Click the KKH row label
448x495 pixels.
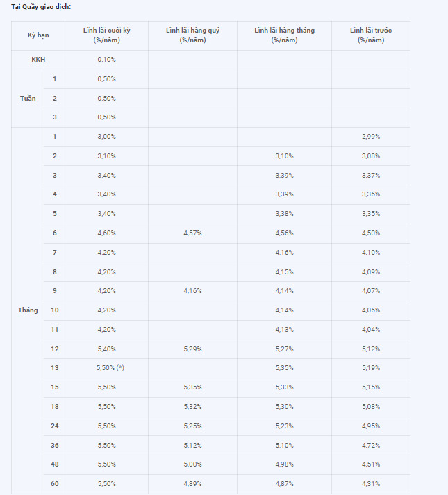(38, 59)
